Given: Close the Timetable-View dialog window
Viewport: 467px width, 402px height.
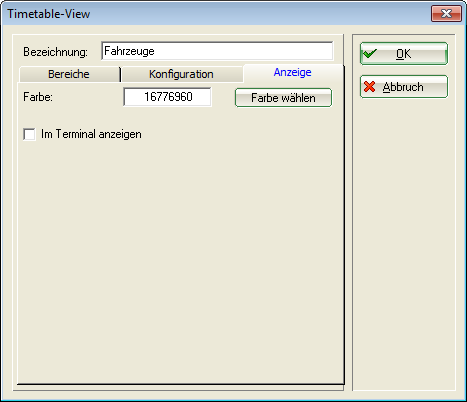Looking at the screenshot, I should (446, 14).
